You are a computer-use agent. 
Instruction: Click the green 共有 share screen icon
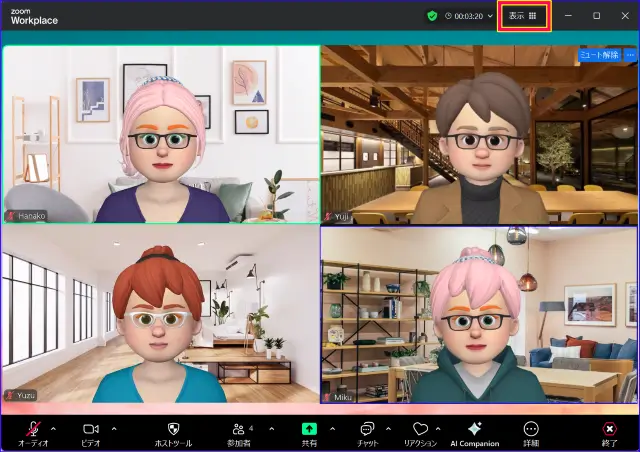coord(310,428)
